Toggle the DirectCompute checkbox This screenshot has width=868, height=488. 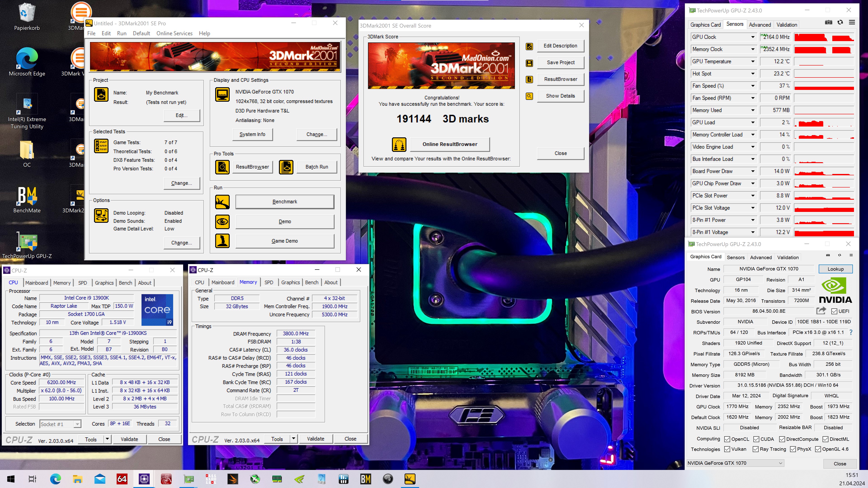782,439
